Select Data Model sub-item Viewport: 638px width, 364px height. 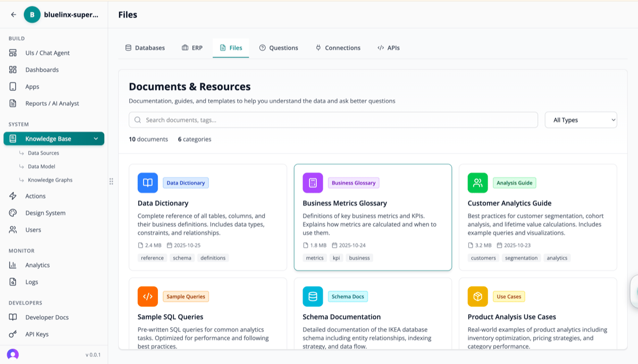41,166
